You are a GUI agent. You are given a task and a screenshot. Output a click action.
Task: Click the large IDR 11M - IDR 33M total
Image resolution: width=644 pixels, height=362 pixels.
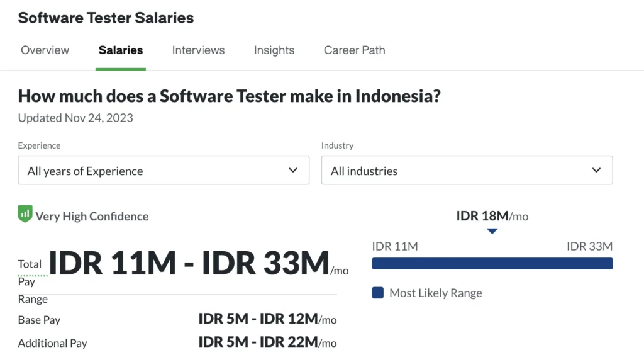click(189, 263)
